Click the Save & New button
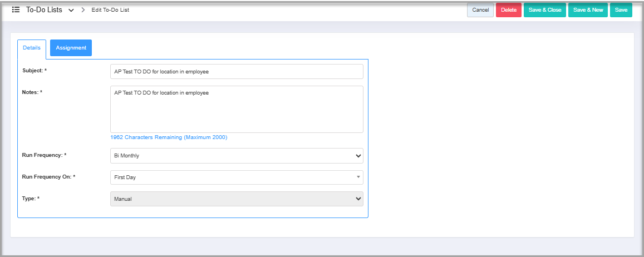The height and width of the screenshot is (257, 644). [588, 10]
